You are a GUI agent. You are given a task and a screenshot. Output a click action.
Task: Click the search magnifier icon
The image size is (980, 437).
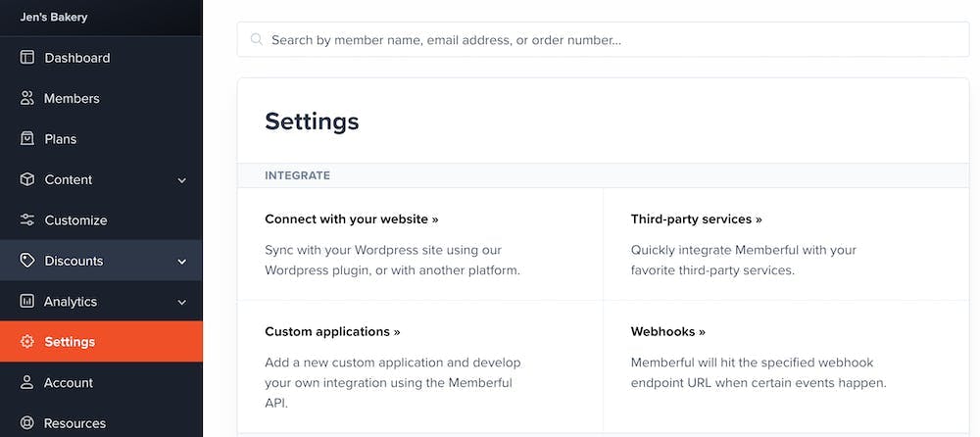(x=257, y=40)
